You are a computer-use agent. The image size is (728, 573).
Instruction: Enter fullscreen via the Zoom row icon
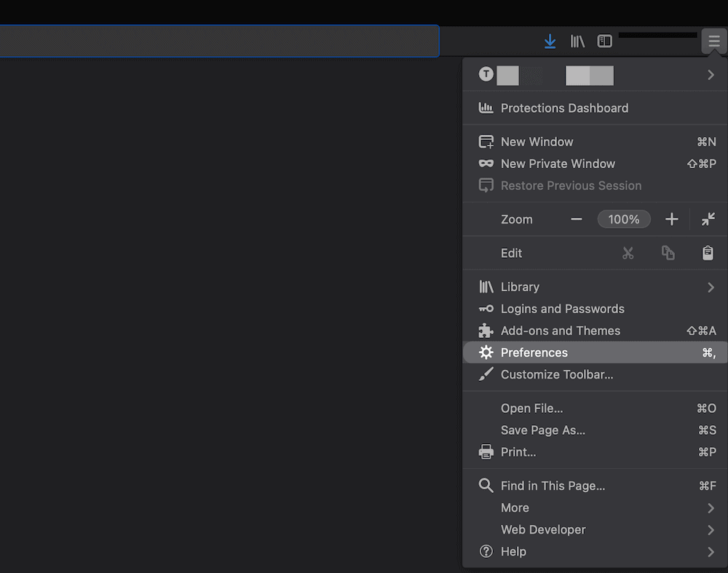click(709, 218)
